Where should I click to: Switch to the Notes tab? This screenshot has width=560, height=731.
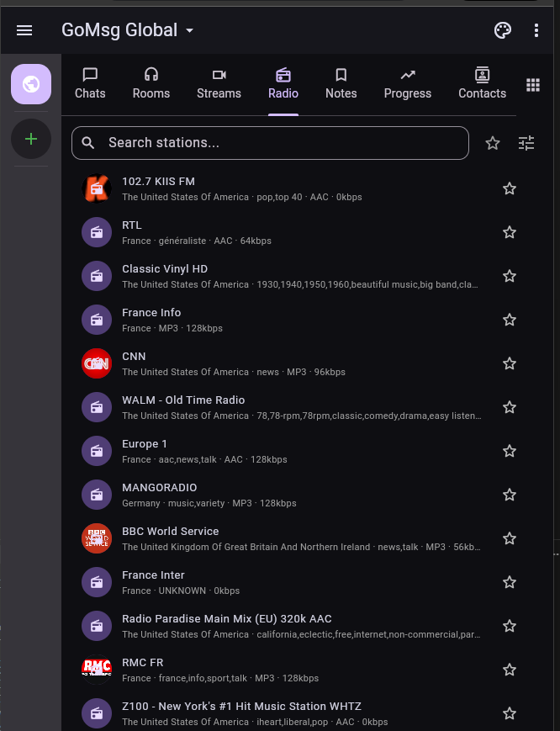[341, 84]
